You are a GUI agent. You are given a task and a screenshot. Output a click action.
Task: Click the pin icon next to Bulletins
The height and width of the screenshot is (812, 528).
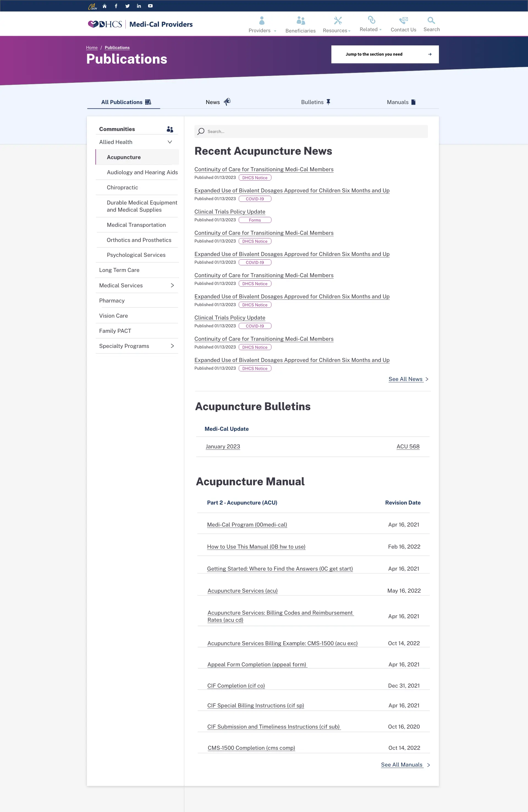tap(328, 101)
